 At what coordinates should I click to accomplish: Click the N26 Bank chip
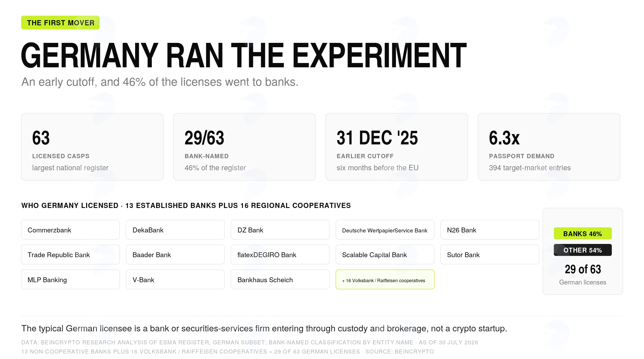490,230
